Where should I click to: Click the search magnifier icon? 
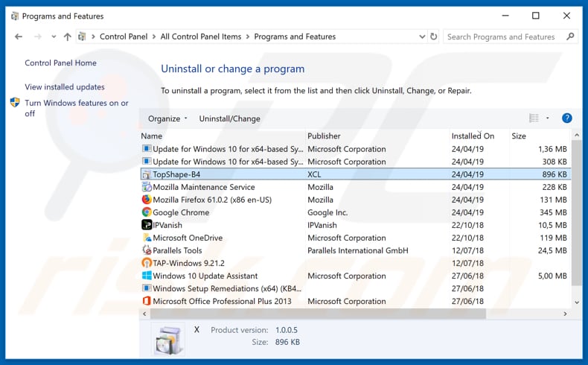[570, 36]
